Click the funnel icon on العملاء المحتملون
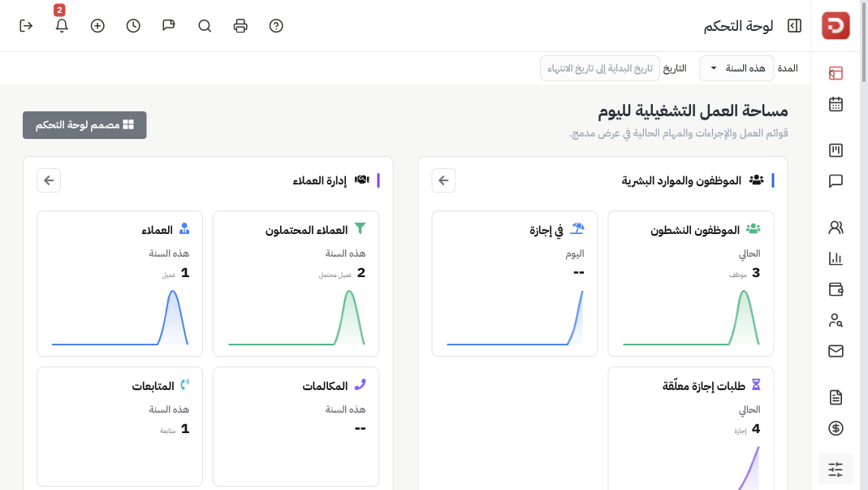This screenshot has width=868, height=490. [360, 228]
